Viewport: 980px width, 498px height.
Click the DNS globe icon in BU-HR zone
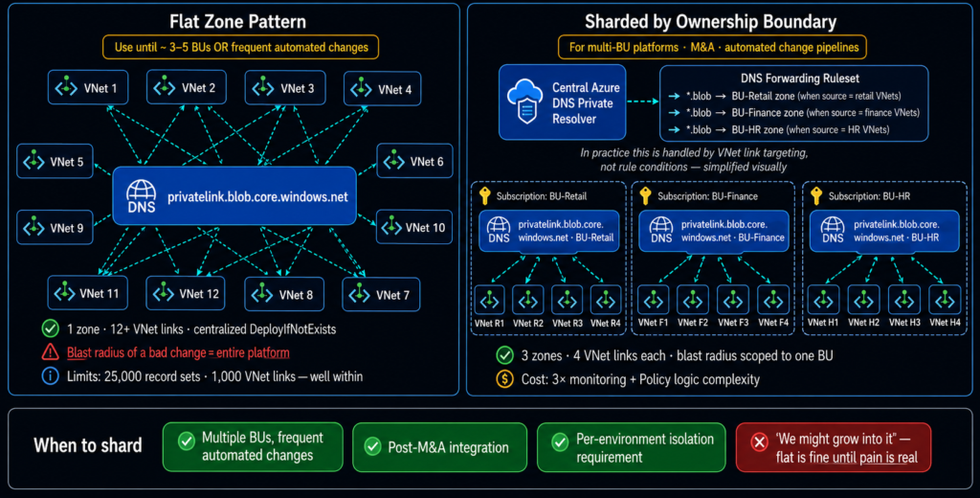[x=833, y=230]
